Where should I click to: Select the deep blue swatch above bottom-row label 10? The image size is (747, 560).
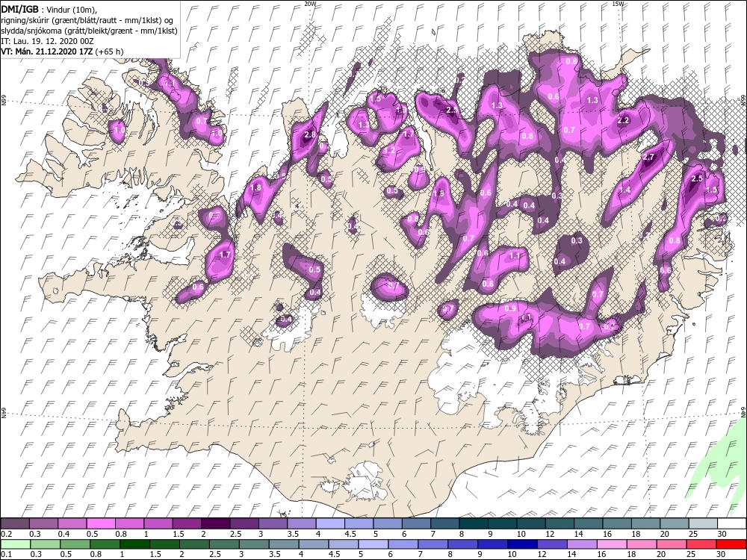tap(523, 544)
